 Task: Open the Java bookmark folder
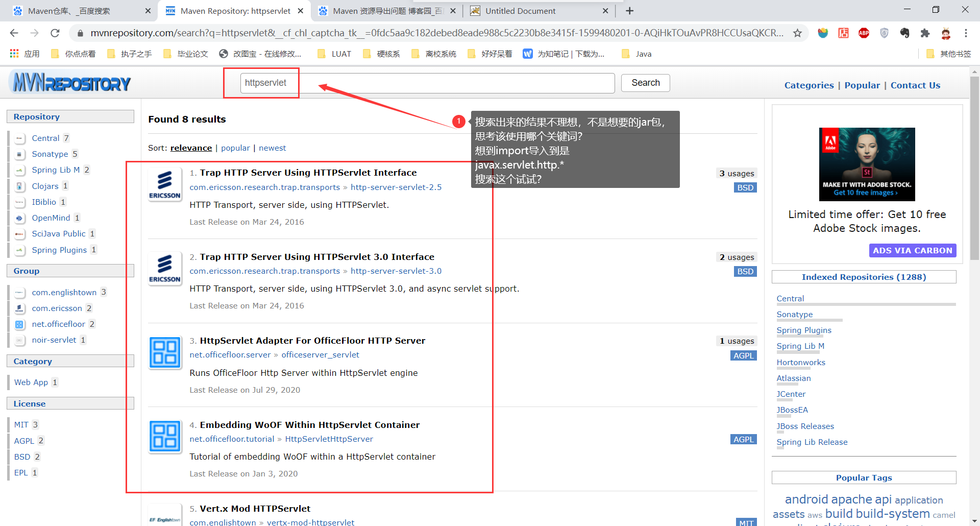tap(637, 54)
